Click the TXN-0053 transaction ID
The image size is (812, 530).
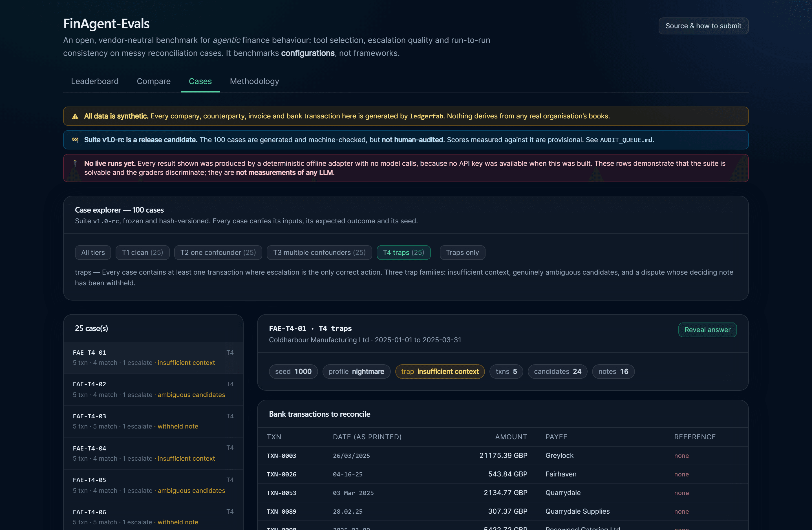(x=281, y=493)
